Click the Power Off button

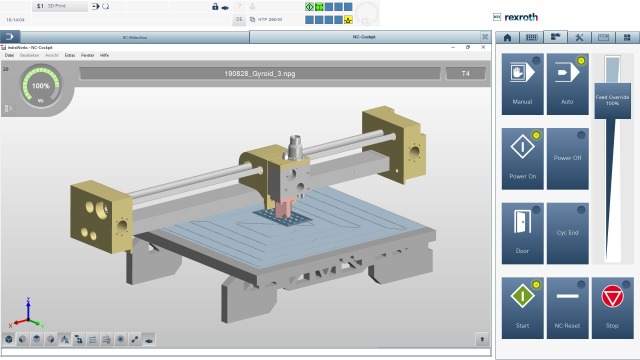(567, 159)
